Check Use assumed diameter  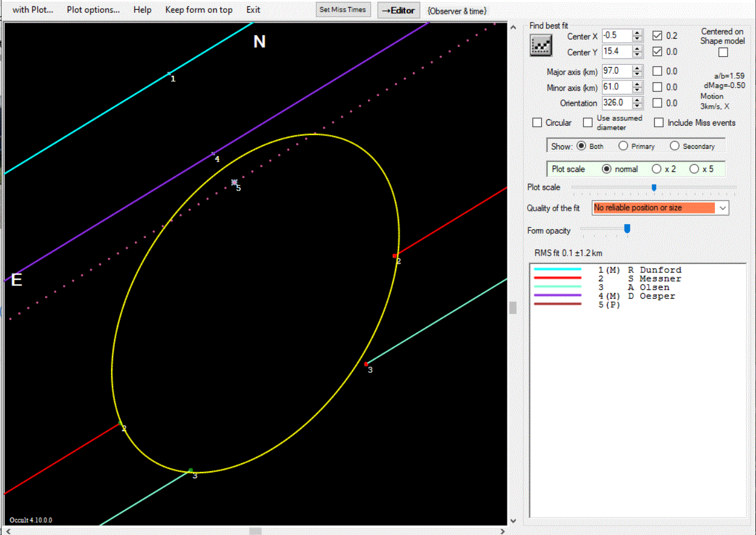[x=587, y=123]
